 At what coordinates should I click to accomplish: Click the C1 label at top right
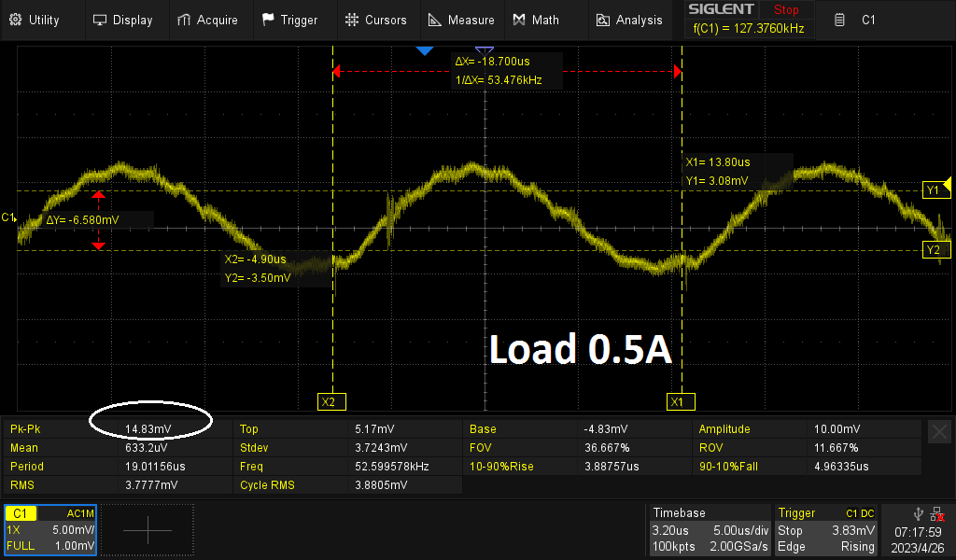tap(868, 21)
